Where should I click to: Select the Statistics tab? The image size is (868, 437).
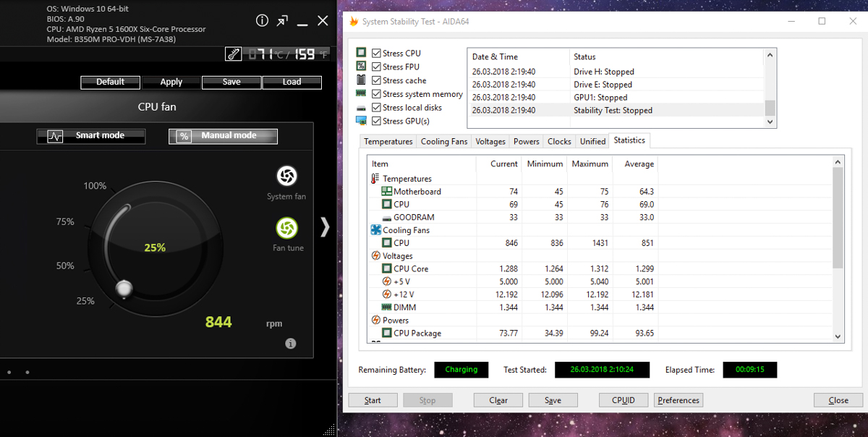coord(629,140)
